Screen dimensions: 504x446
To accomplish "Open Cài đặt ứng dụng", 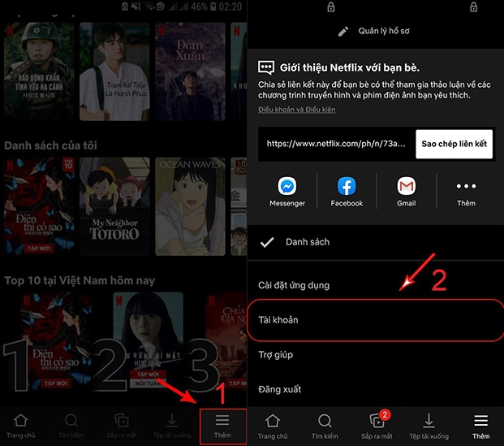I will [x=294, y=285].
